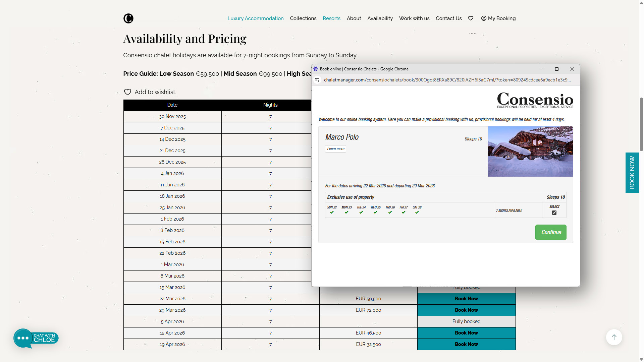Click the WED 25 availability day
The image size is (644, 362).
pyautogui.click(x=376, y=210)
